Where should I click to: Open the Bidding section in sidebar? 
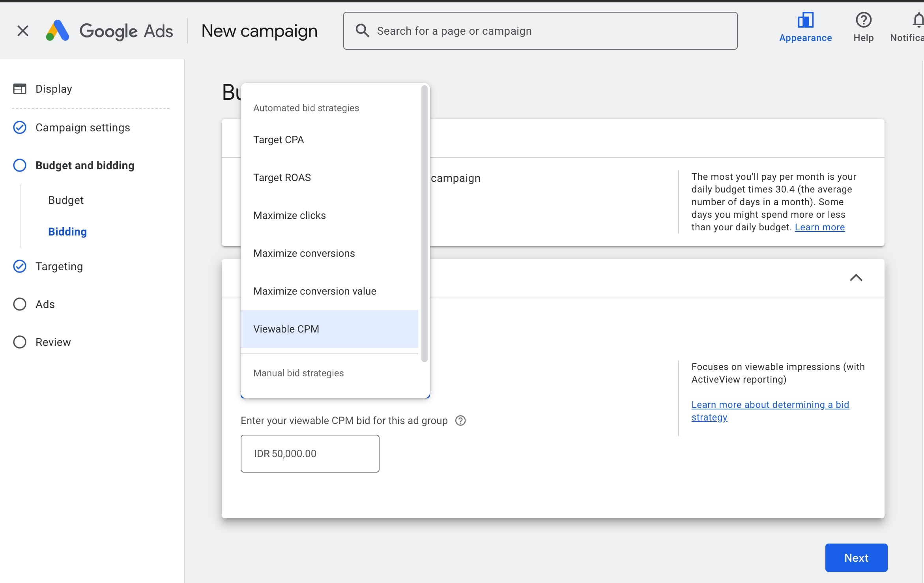tap(67, 232)
